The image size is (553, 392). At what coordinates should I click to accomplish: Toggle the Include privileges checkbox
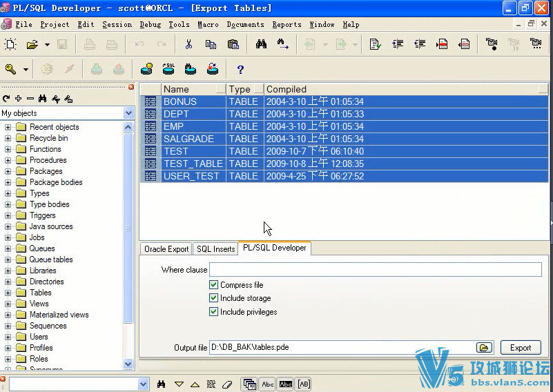(x=213, y=312)
